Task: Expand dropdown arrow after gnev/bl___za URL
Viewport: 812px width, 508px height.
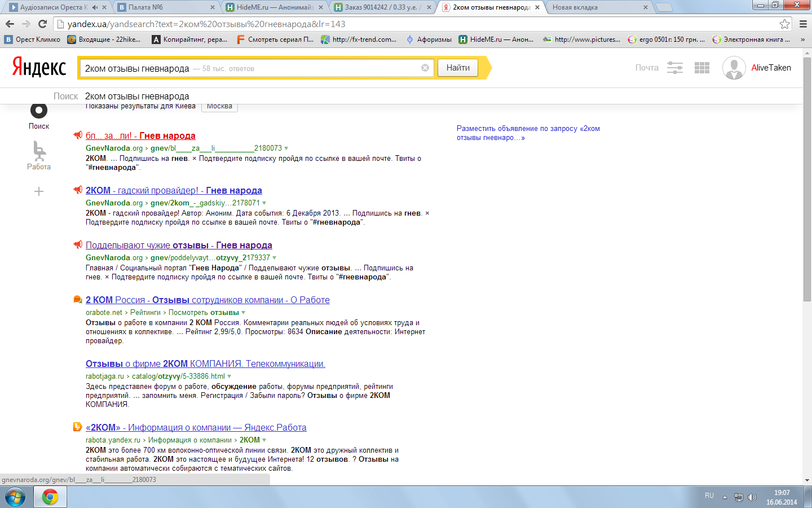Action: tap(286, 148)
